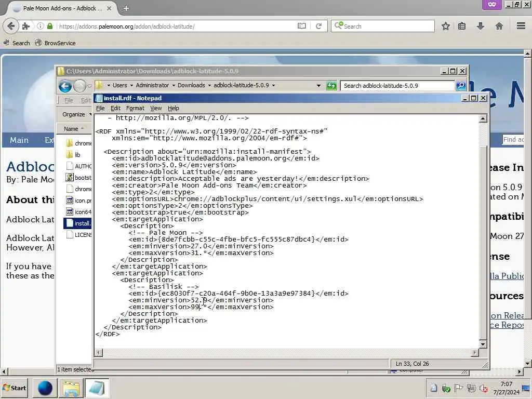The width and height of the screenshot is (532, 399).
Task: Expand the Administrator breadcrumb arrow
Action: (x=174, y=86)
